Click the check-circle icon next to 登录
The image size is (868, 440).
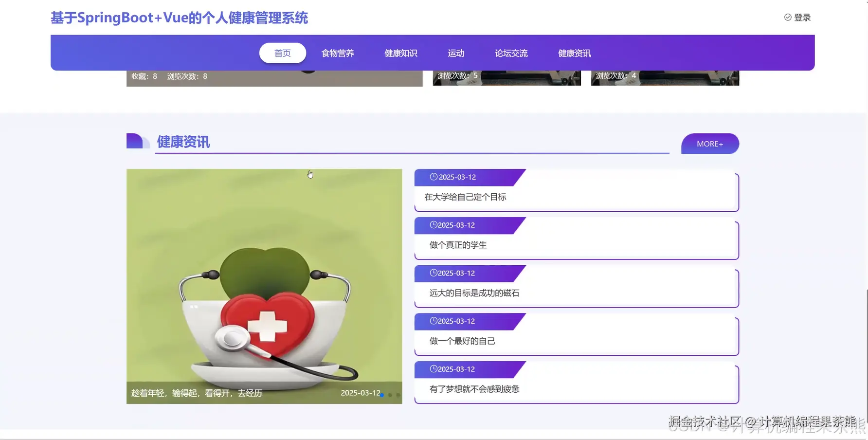coord(787,17)
